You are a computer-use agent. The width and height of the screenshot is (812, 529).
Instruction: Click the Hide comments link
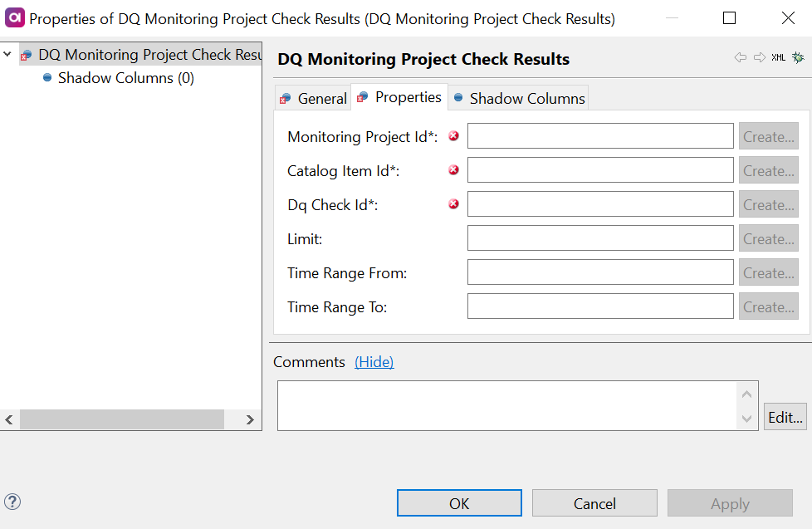click(x=374, y=362)
